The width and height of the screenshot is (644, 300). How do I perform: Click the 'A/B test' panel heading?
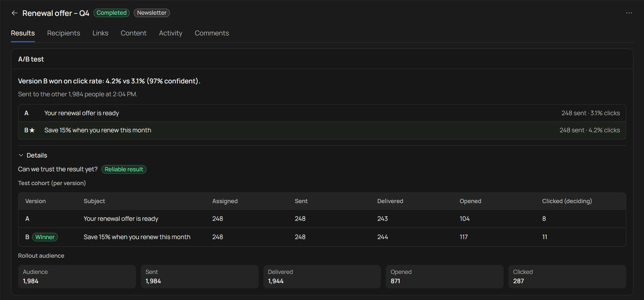[x=31, y=59]
